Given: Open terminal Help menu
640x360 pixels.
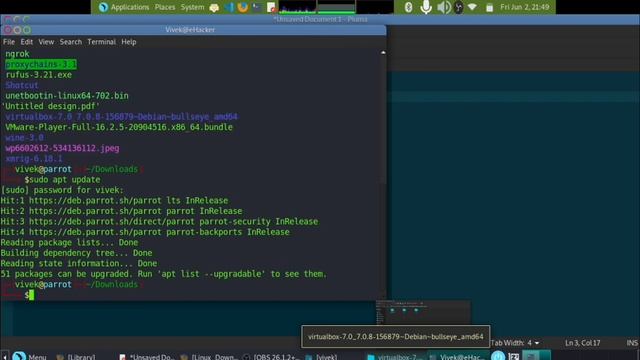Looking at the screenshot, I should (129, 42).
